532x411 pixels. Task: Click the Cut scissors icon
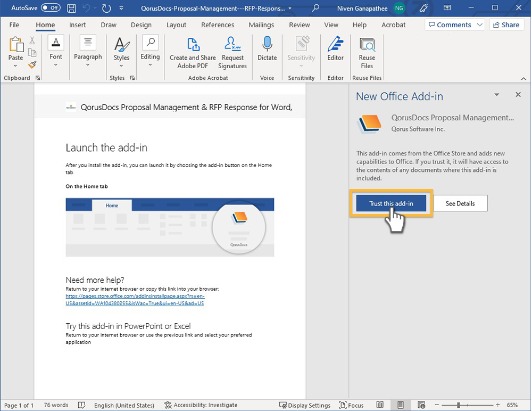[x=32, y=40]
